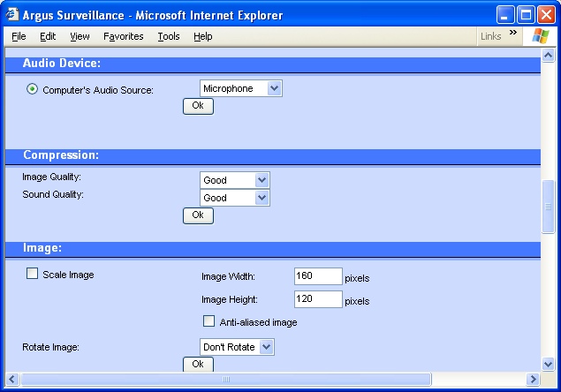This screenshot has height=392, width=561.
Task: Click the Audio Device section heading
Action: tap(62, 64)
